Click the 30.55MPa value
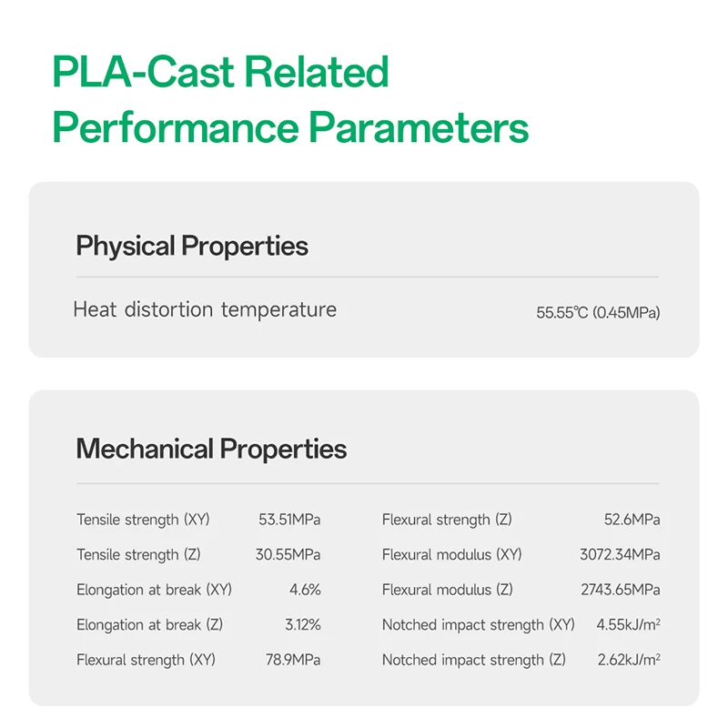728x728 pixels. pos(288,554)
